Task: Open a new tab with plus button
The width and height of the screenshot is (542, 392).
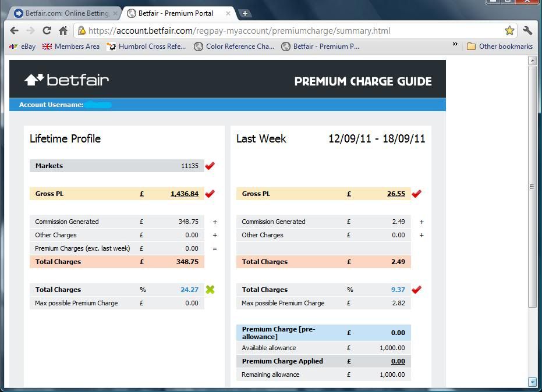Action: (245, 13)
